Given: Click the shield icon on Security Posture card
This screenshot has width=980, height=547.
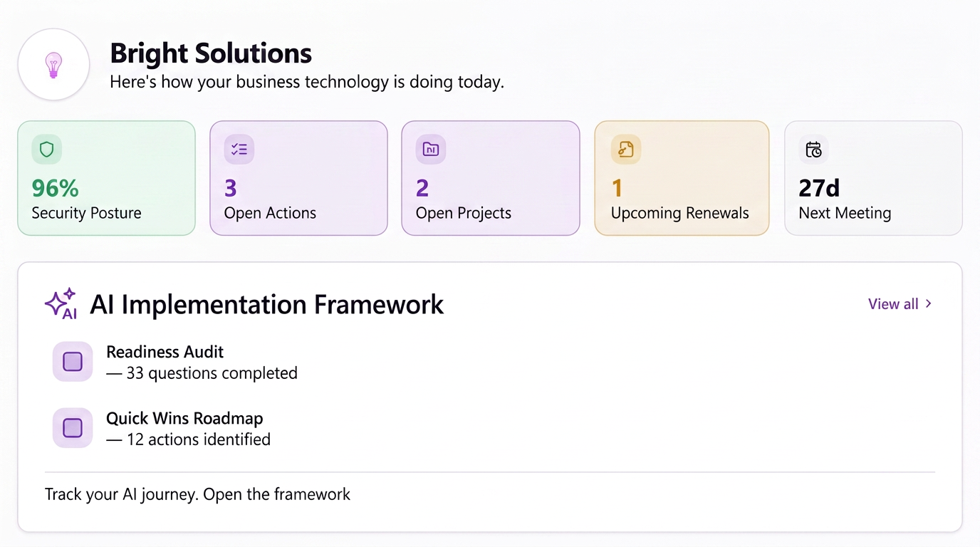Looking at the screenshot, I should pos(47,150).
